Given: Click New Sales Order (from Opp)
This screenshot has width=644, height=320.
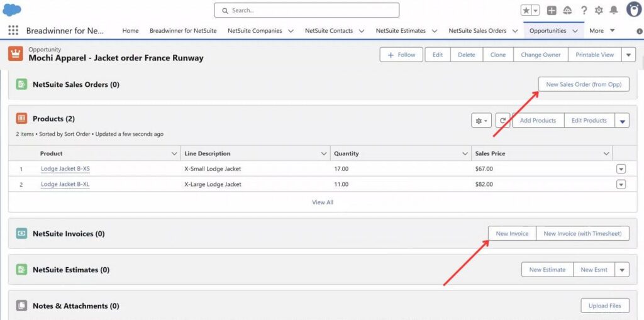Looking at the screenshot, I should [584, 84].
